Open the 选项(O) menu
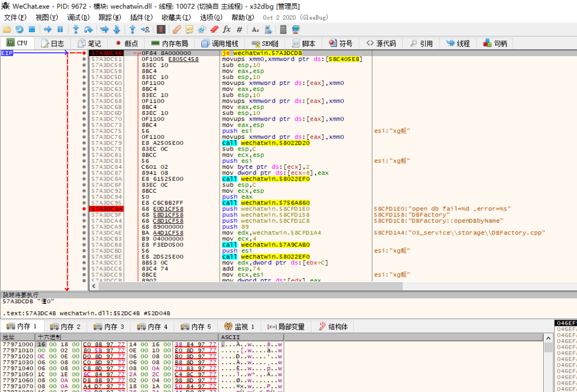This screenshot has width=577, height=392. [211, 17]
